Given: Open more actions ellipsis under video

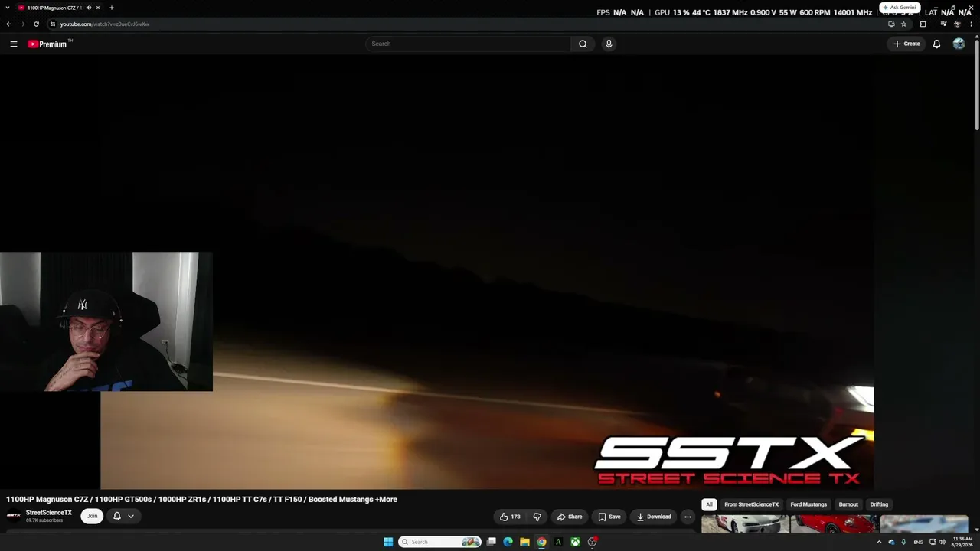Looking at the screenshot, I should 688,517.
